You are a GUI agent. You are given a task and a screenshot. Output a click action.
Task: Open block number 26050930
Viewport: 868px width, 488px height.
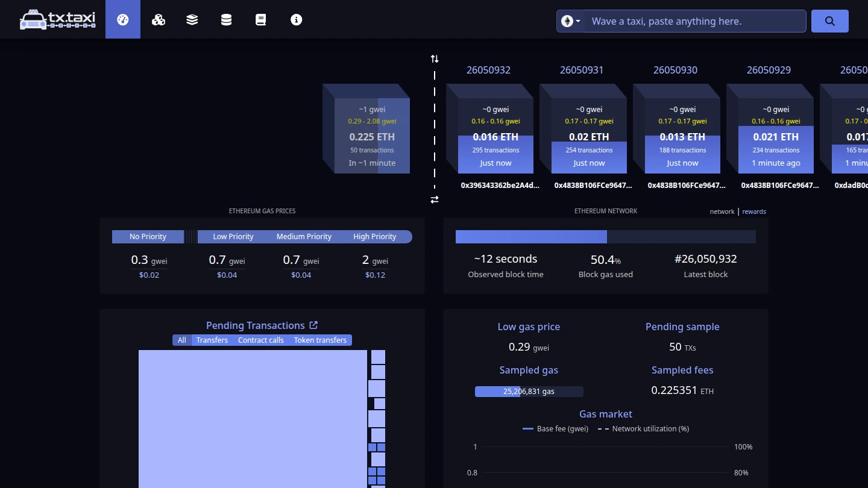click(675, 70)
